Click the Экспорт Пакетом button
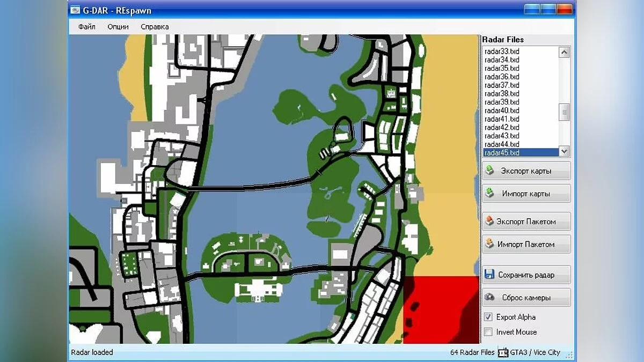Viewport: 644px width, 362px height. click(x=526, y=221)
